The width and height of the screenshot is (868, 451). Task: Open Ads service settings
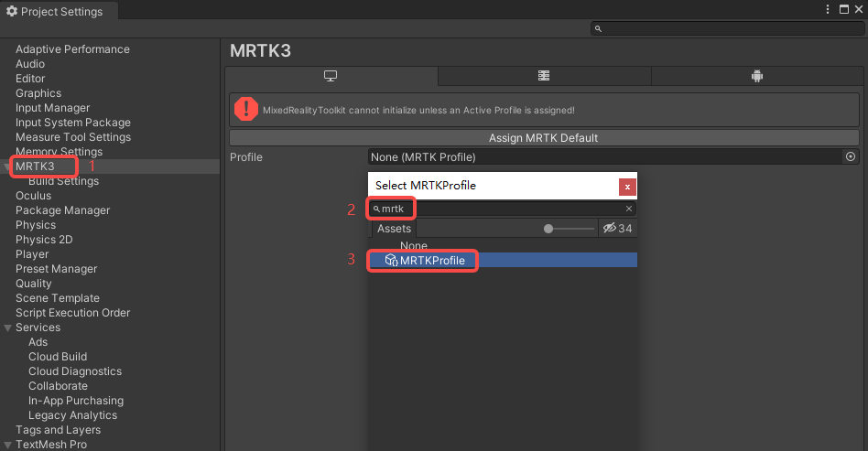coord(38,342)
